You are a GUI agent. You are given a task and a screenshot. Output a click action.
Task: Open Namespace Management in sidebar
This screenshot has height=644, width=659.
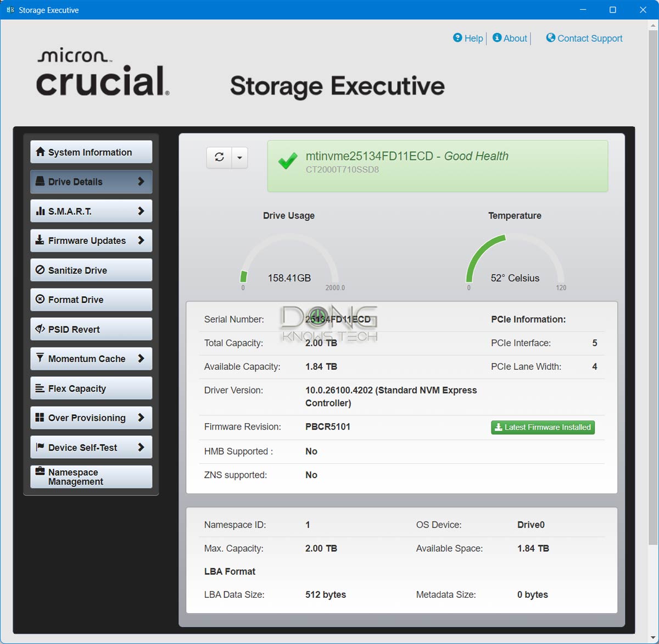[x=91, y=477]
